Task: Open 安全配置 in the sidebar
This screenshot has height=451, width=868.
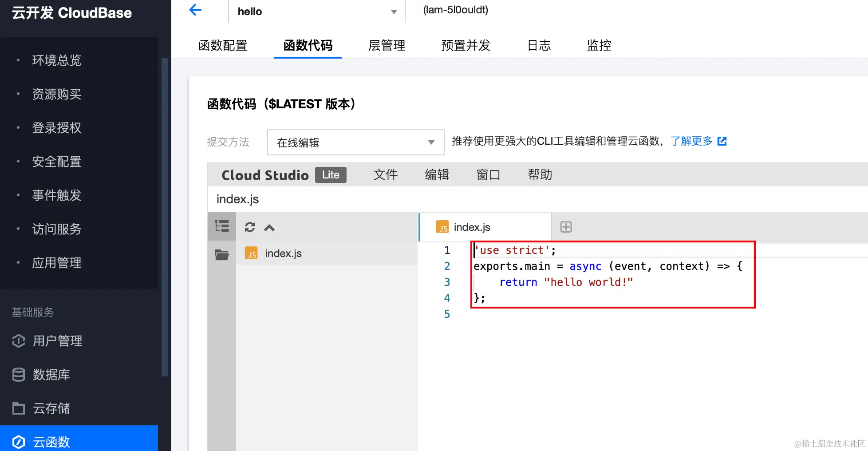Action: coord(57,162)
